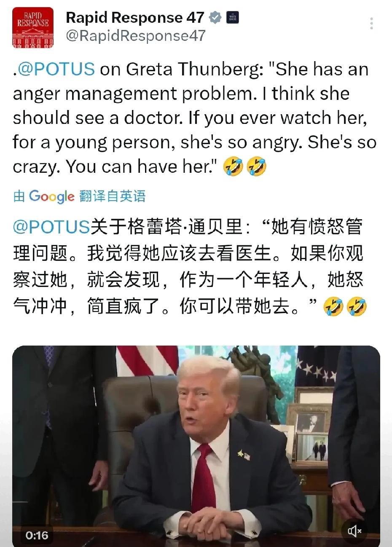Viewport: 392px width, 547px height.
Task: Tap the 由 character before the Google logo
Action: (19, 196)
